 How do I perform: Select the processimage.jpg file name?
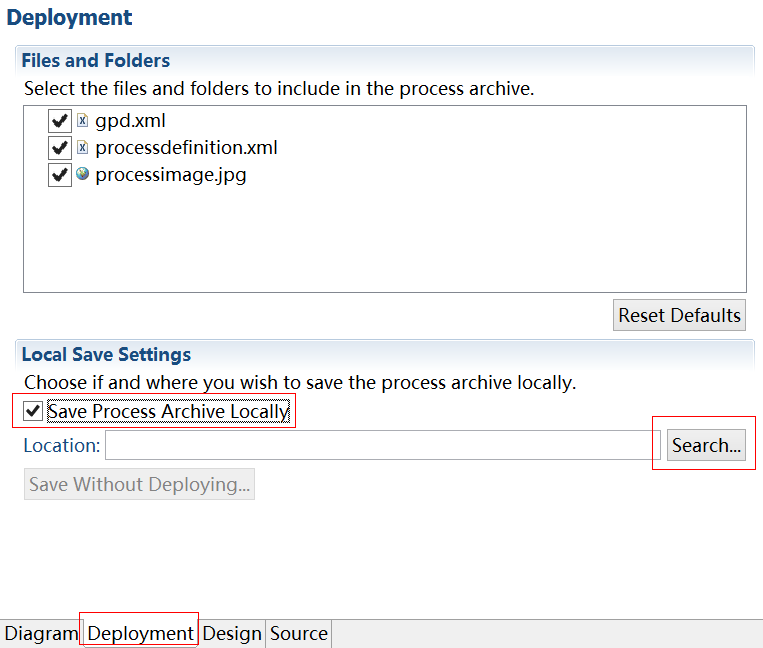170,175
